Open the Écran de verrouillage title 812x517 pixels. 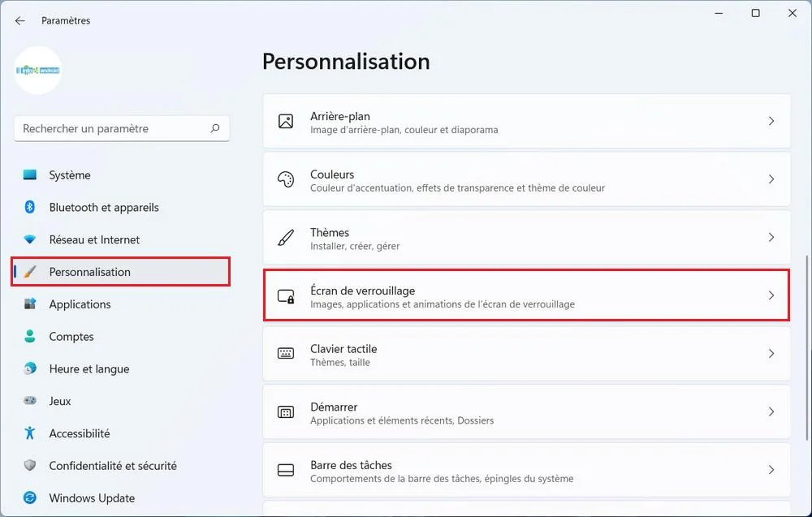click(x=362, y=291)
